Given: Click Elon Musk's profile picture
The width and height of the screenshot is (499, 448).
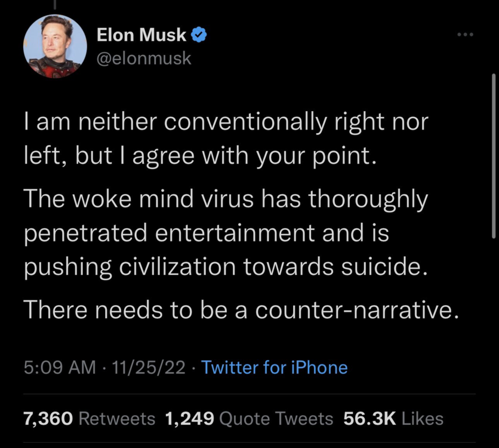Looking at the screenshot, I should pyautogui.click(x=55, y=46).
